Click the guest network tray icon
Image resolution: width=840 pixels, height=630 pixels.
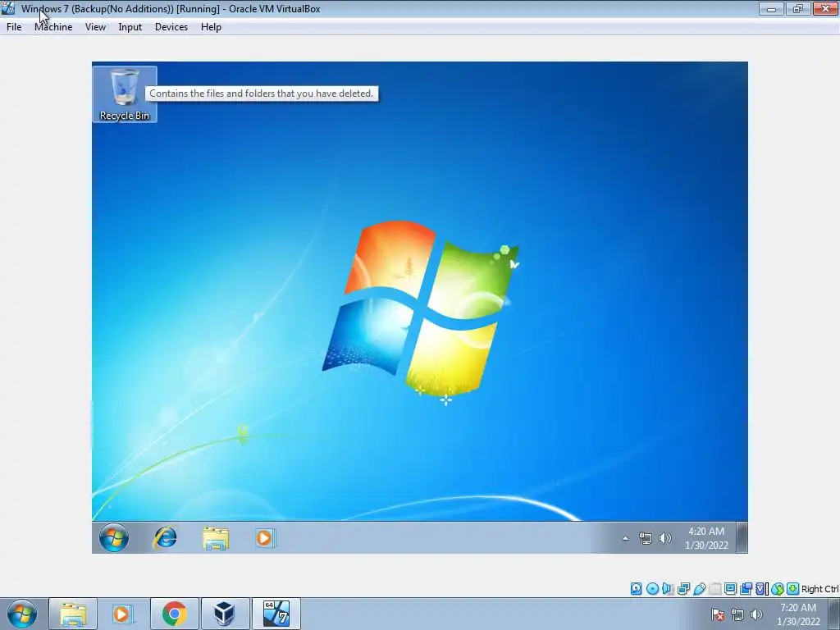click(646, 538)
